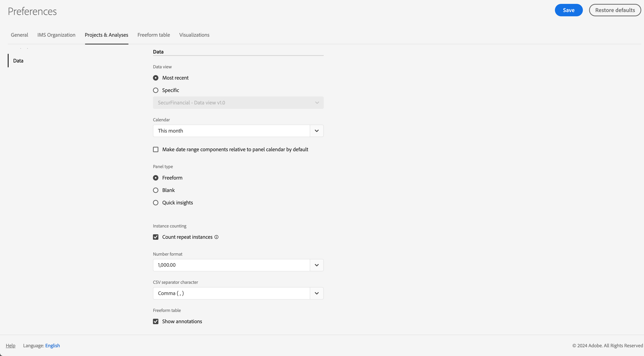
Task: Switch to the Freeform table tab
Action: click(153, 35)
